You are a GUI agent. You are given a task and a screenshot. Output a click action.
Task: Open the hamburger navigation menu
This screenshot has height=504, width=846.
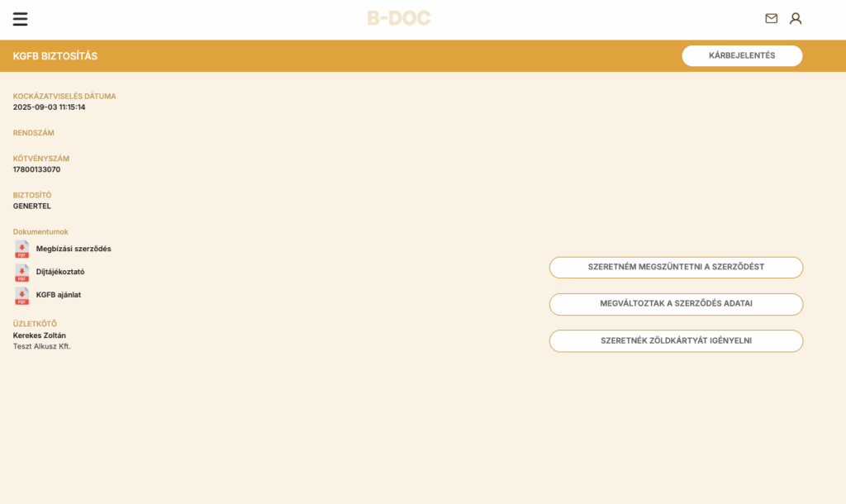[x=20, y=19]
